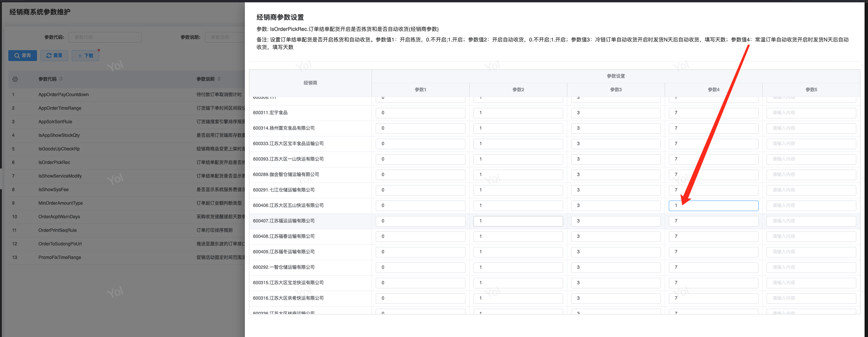Click the 参数5 field for dealer 600406
The width and height of the screenshot is (868, 337).
point(811,205)
